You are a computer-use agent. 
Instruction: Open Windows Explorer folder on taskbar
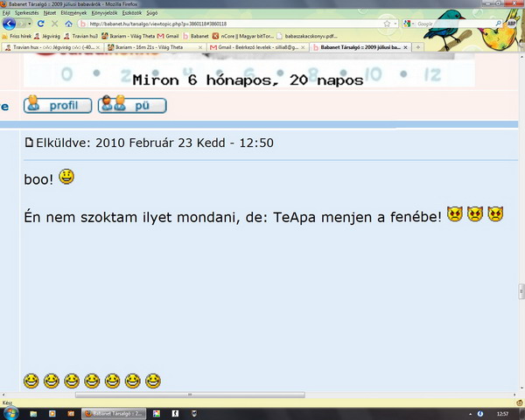pos(33,414)
